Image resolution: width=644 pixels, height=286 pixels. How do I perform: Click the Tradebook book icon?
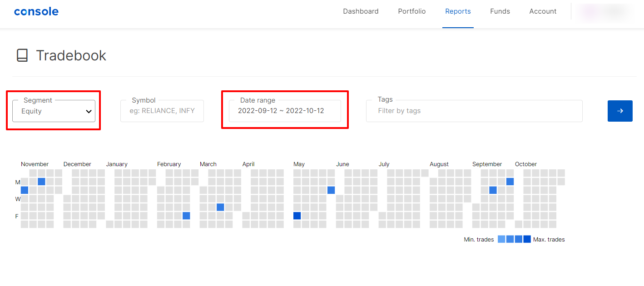22,55
